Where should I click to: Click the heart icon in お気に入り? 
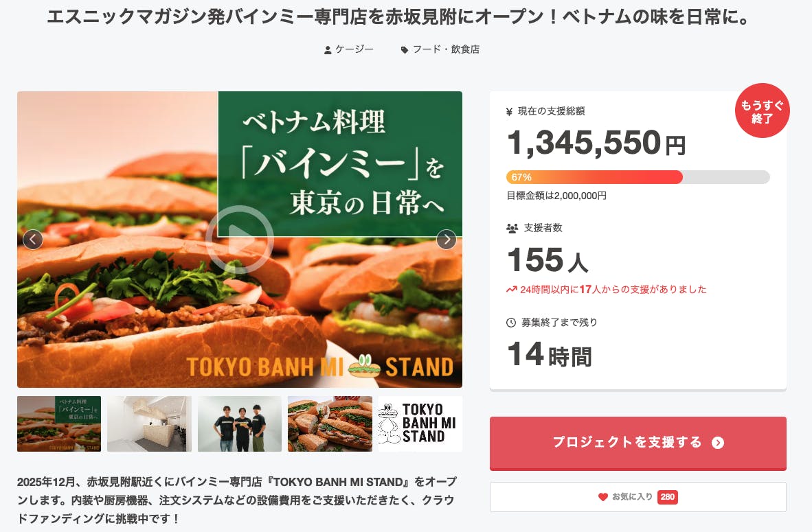coord(602,497)
